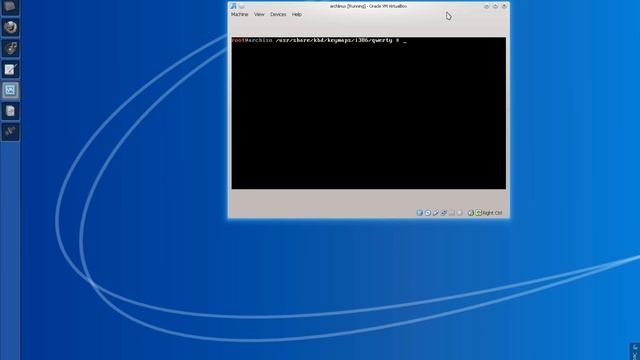Click the VirtualBox window title text
The image size is (640, 360).
pos(368,6)
